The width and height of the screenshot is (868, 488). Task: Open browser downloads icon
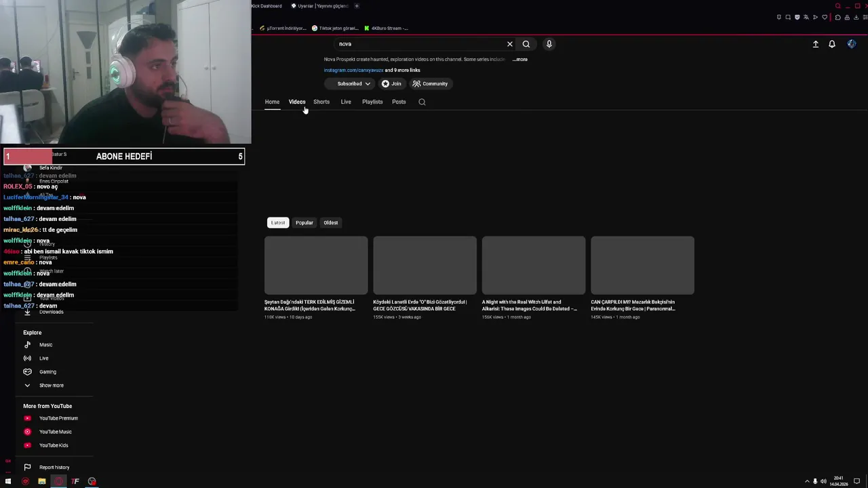pos(856,17)
